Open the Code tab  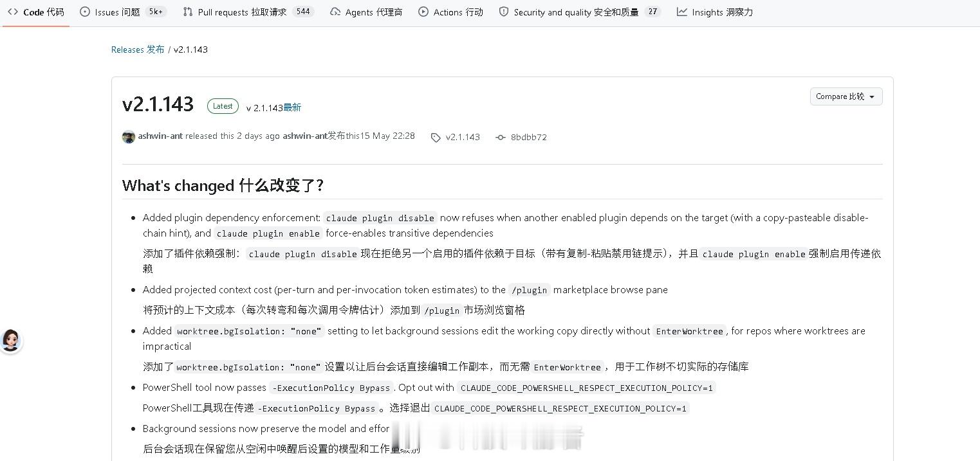(36, 12)
